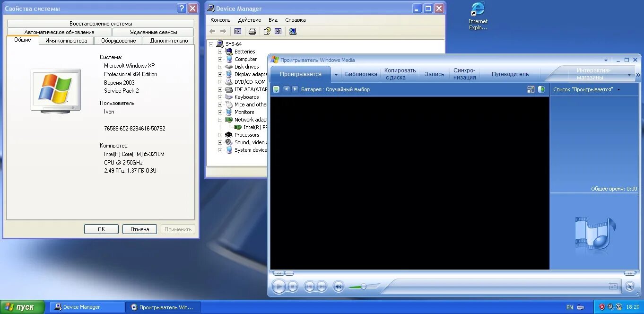Viewport: 644px width, 314px height.
Task: Toggle the playlist pane icon in Media Player
Action: coord(541,89)
